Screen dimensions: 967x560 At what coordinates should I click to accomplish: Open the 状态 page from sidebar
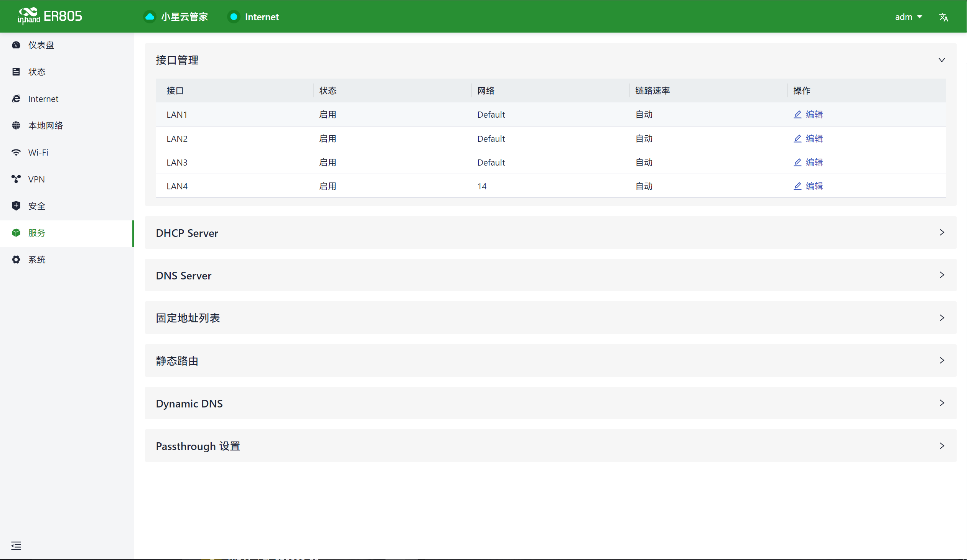(37, 72)
